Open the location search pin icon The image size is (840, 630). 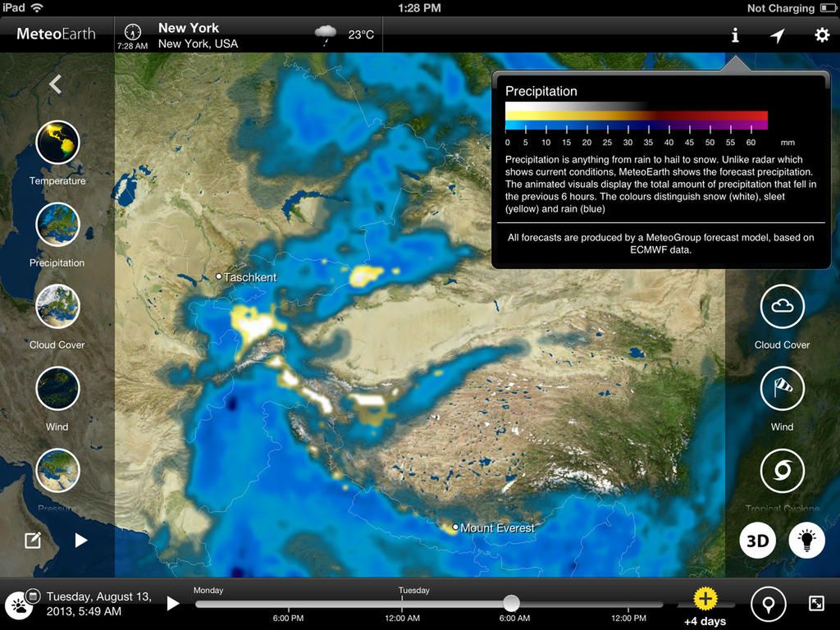pyautogui.click(x=768, y=604)
